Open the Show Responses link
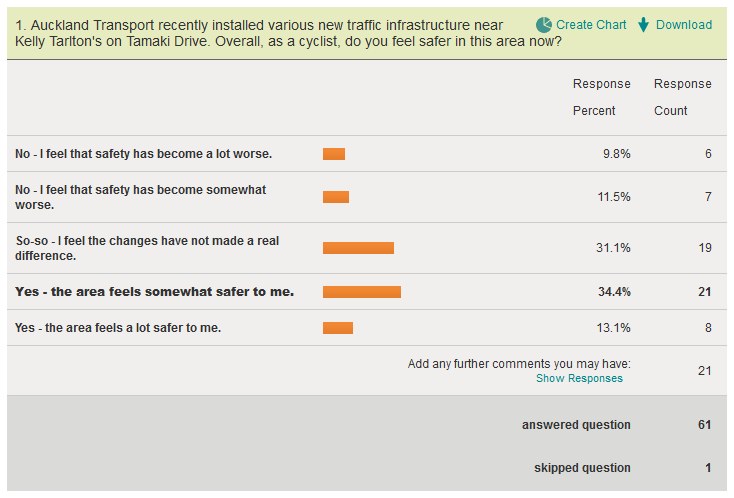This screenshot has height=498, width=734. 579,378
